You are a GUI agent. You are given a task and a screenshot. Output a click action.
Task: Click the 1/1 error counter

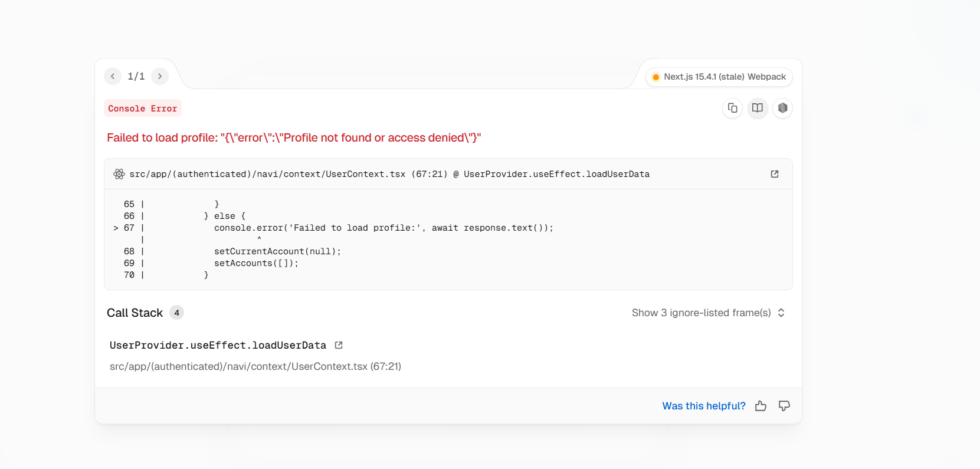(x=136, y=76)
